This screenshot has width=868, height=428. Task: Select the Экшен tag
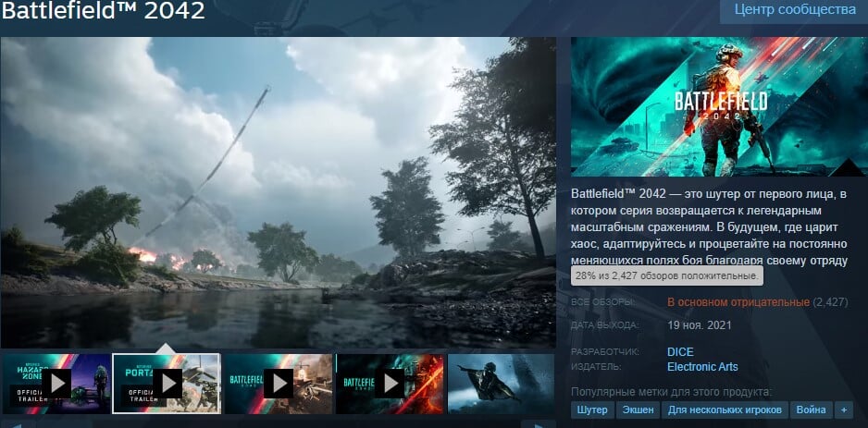click(x=639, y=410)
